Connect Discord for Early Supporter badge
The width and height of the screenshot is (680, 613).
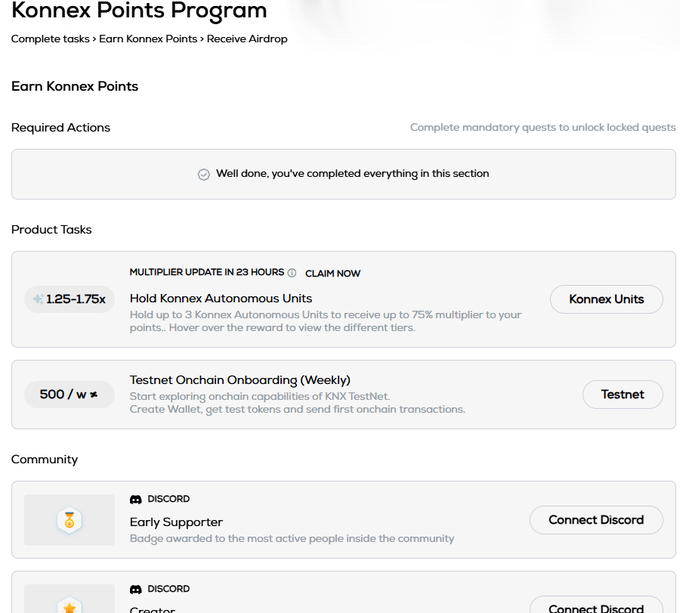(596, 520)
